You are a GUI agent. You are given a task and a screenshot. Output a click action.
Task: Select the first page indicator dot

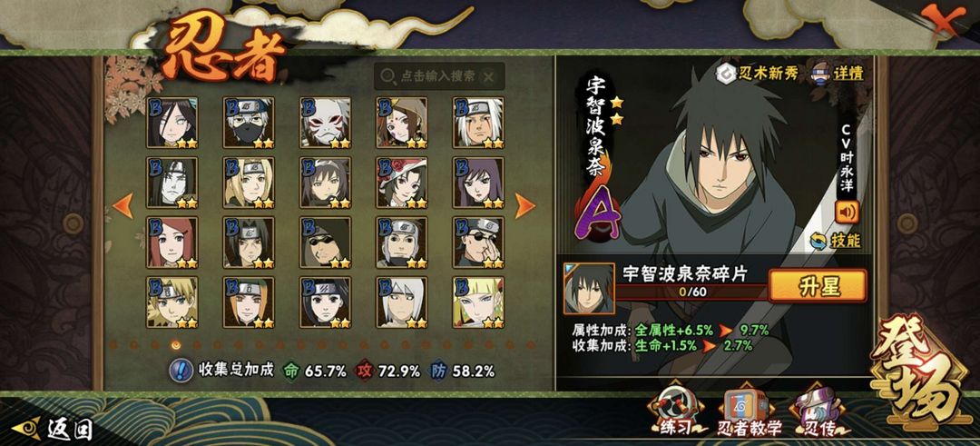(x=113, y=344)
